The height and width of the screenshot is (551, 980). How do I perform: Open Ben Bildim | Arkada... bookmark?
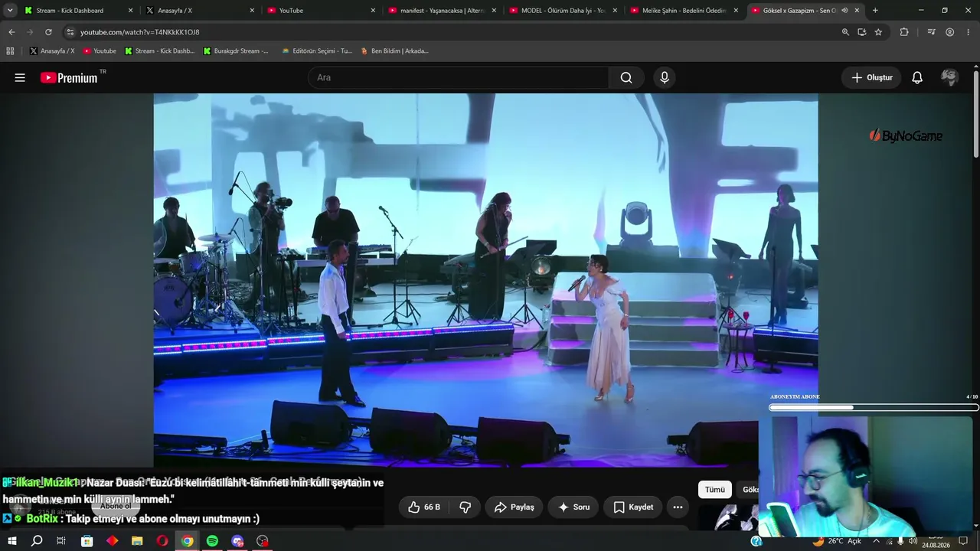[x=395, y=51]
